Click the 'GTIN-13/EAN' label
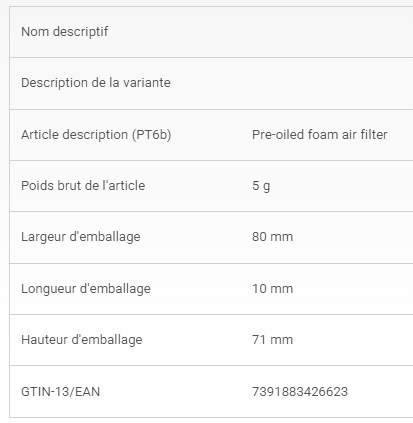 [60, 392]
